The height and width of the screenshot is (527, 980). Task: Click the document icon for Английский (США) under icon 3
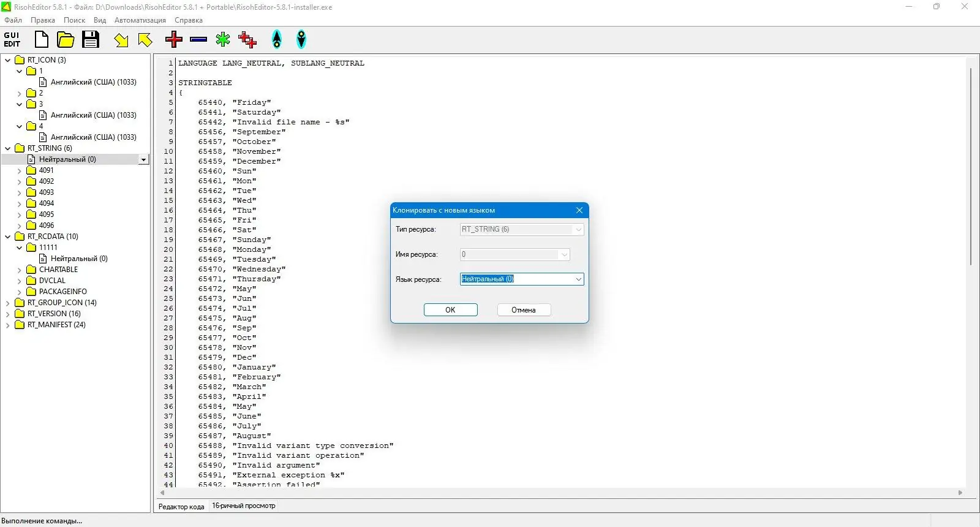coord(43,115)
